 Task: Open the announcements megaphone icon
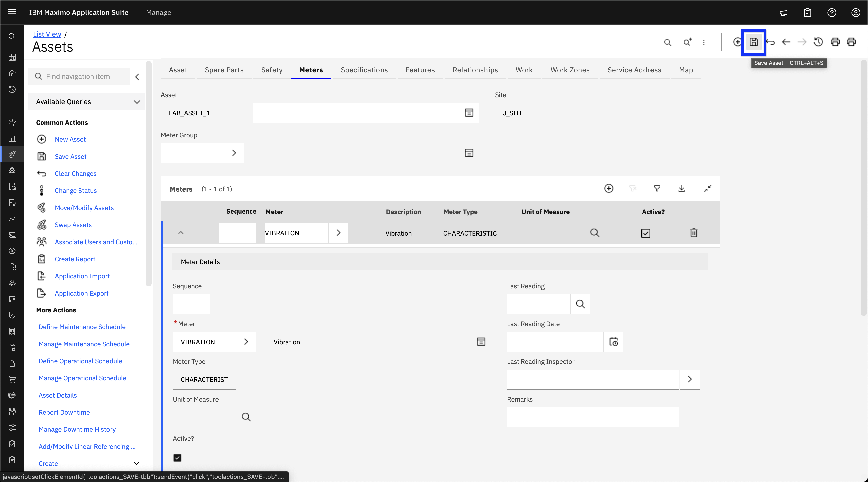[783, 13]
